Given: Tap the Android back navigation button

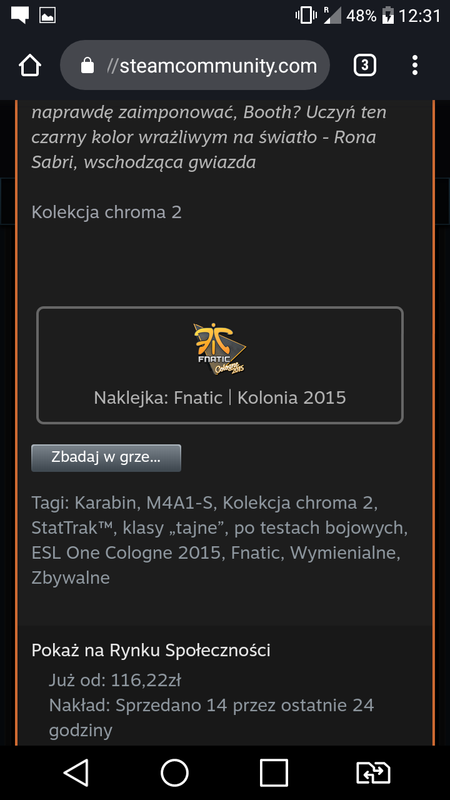Looking at the screenshot, I should tap(76, 772).
